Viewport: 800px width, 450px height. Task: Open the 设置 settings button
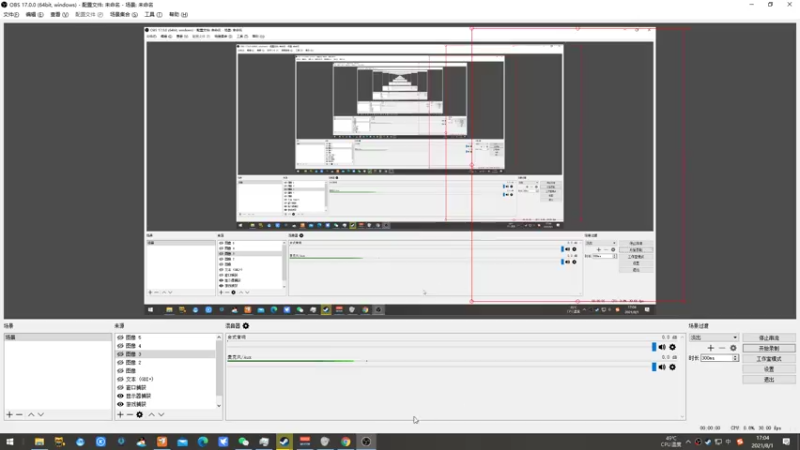point(769,369)
